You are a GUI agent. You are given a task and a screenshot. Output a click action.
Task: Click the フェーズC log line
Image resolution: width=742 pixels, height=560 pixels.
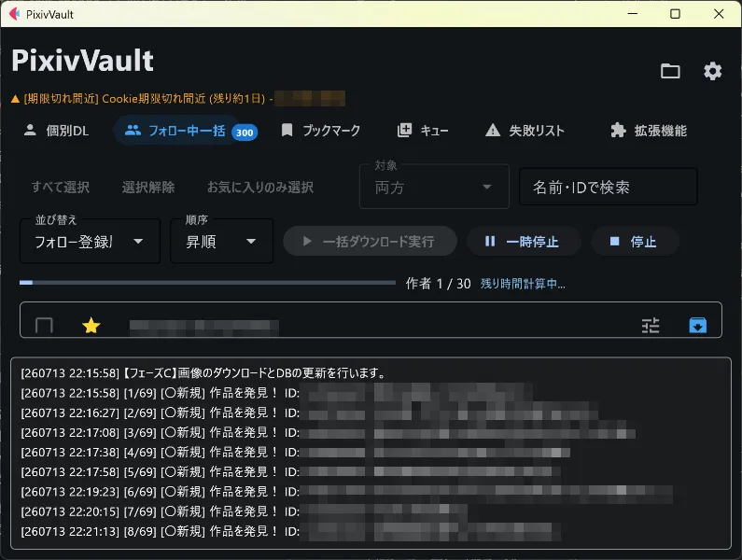[204, 373]
